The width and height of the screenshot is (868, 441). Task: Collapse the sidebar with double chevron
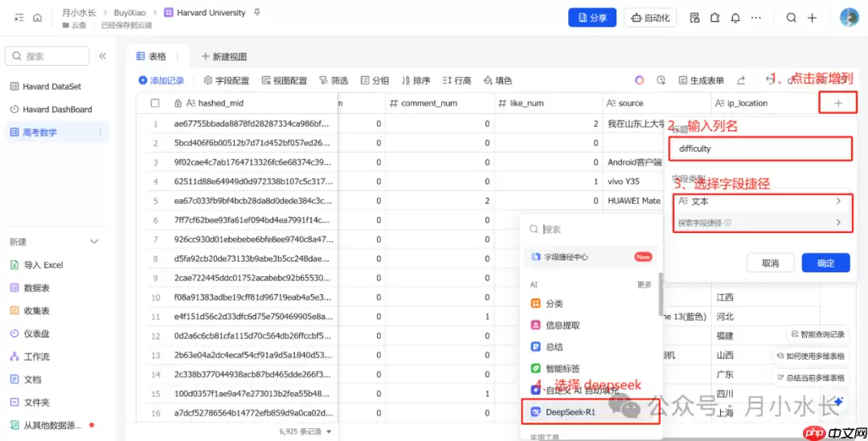click(x=102, y=56)
